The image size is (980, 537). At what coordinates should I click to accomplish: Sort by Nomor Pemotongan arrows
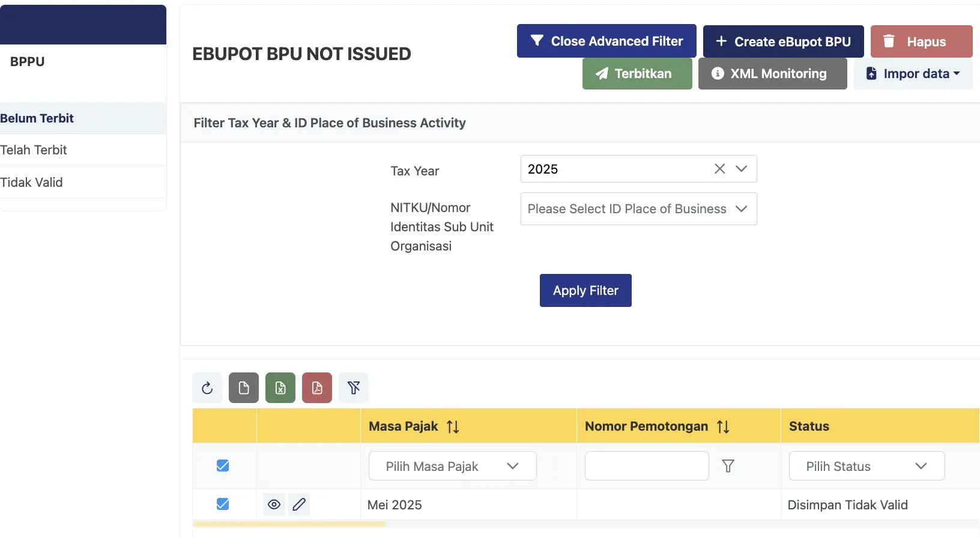click(x=723, y=426)
